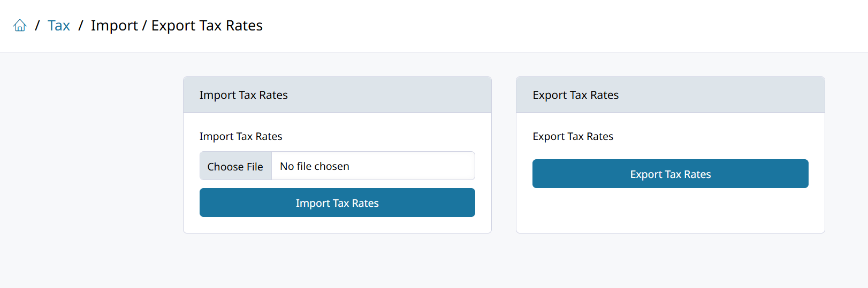Image resolution: width=868 pixels, height=288 pixels.
Task: Click Export Tax Rates field label
Action: [573, 136]
